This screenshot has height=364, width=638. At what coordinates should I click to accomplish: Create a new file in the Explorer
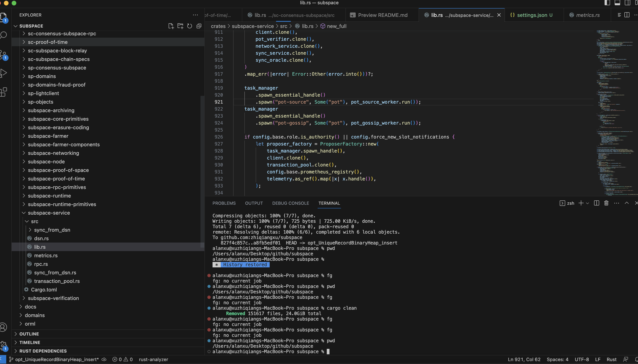(171, 26)
